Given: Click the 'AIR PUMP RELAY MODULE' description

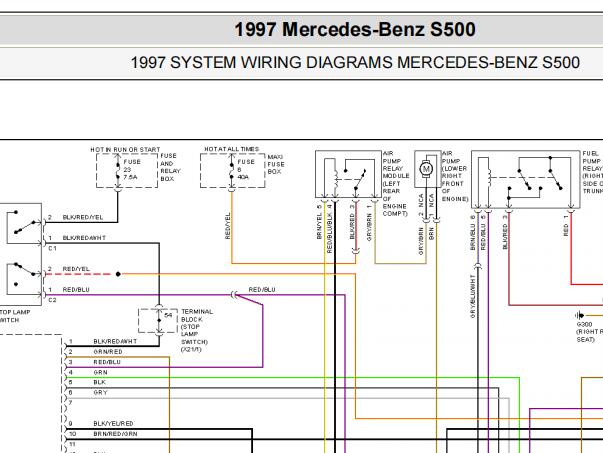Looking at the screenshot, I should pos(395,183).
